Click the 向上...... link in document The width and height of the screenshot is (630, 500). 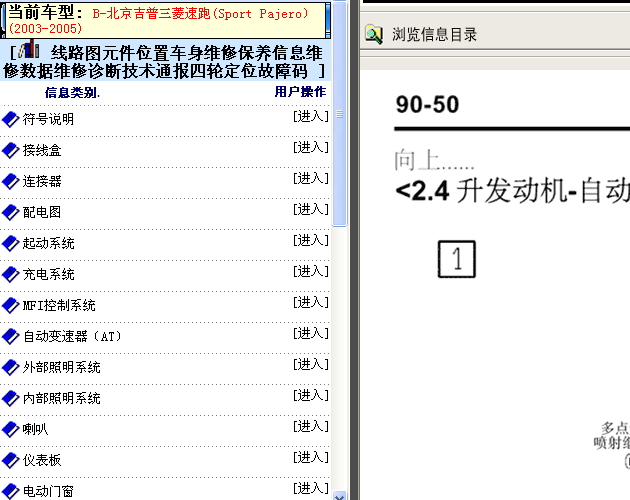click(x=434, y=160)
